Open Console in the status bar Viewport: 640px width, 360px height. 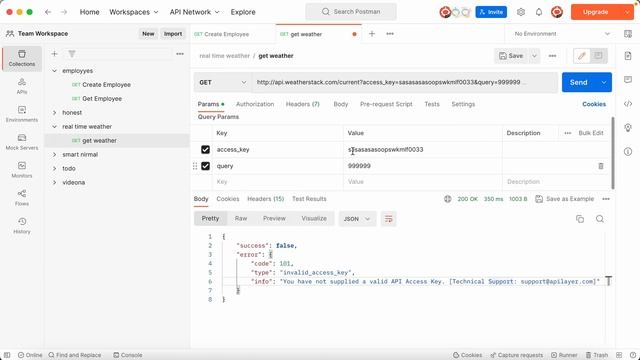[128, 355]
